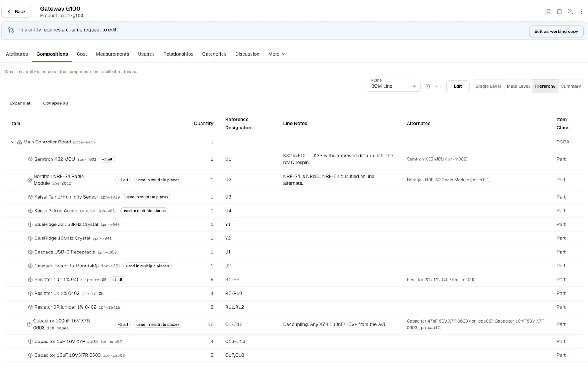Switch view to Single Level
This screenshot has width=588, height=366.
[x=488, y=86]
